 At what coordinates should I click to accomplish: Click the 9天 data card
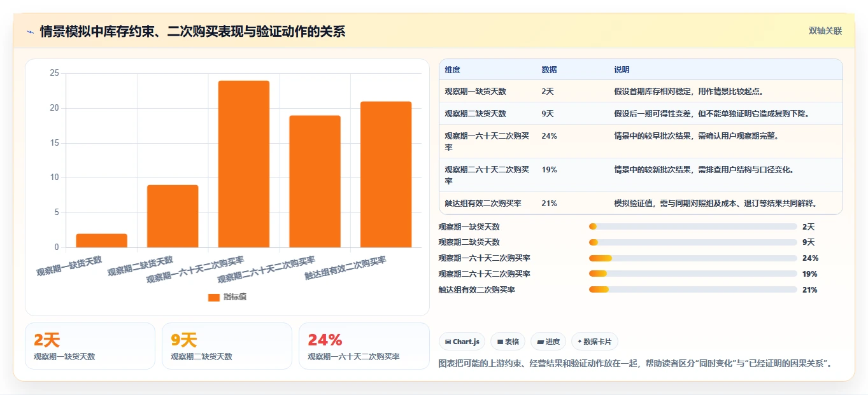pos(227,346)
